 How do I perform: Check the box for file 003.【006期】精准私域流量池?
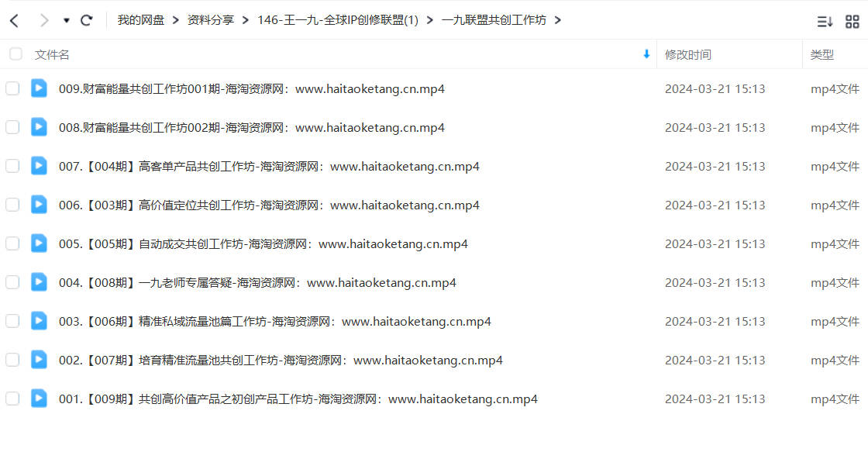(12, 321)
